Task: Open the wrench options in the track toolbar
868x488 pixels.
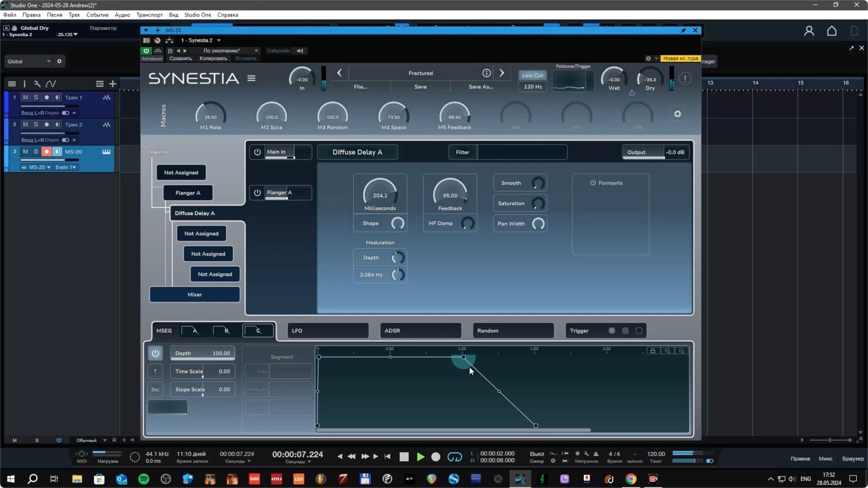Action: tap(37, 84)
